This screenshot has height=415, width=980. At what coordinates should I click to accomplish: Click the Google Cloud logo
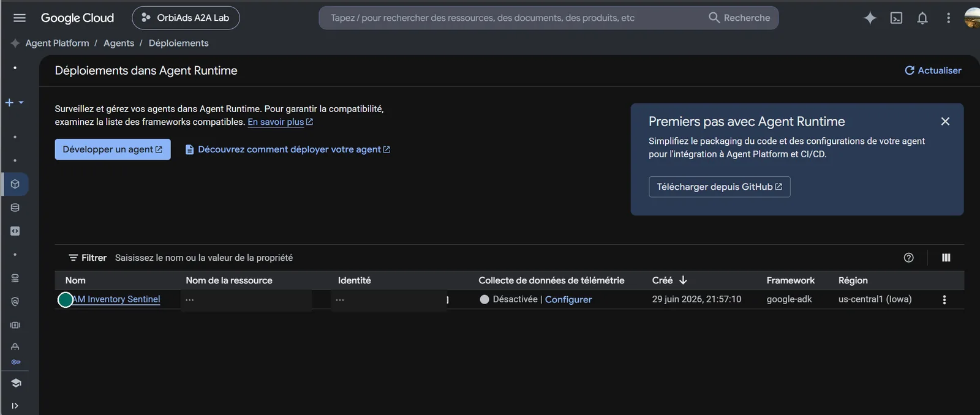(x=77, y=18)
